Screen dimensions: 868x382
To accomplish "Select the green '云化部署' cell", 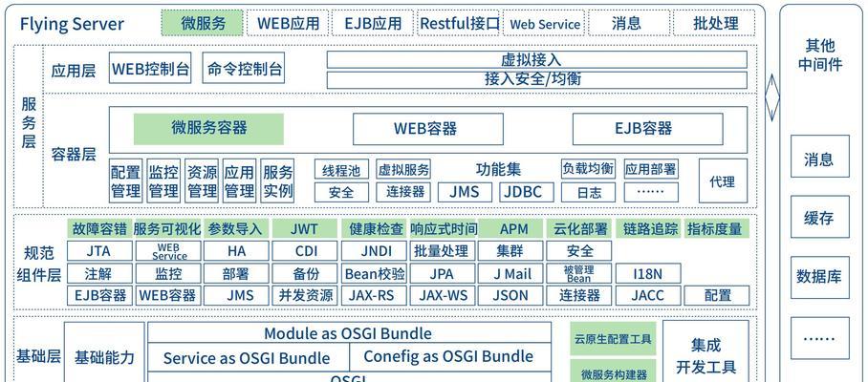I will pos(579,228).
